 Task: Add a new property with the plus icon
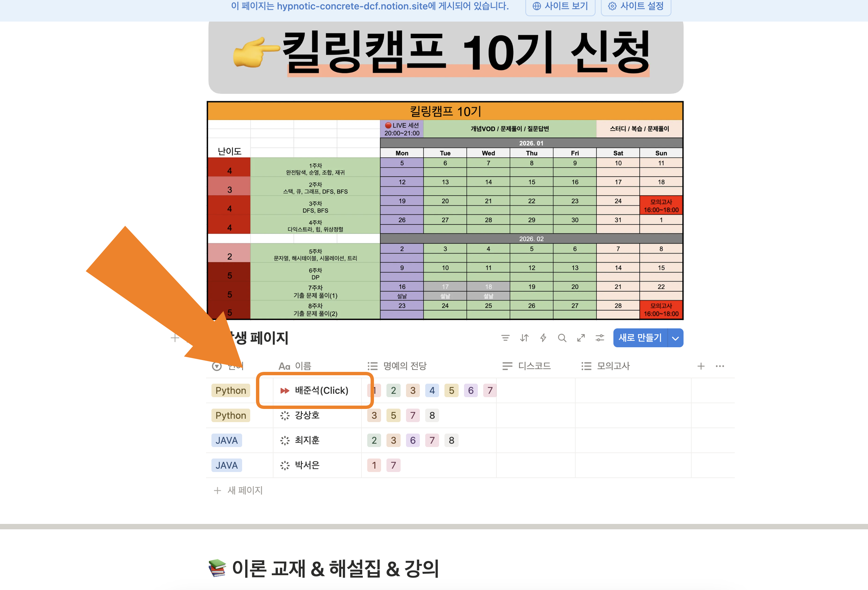click(x=701, y=366)
